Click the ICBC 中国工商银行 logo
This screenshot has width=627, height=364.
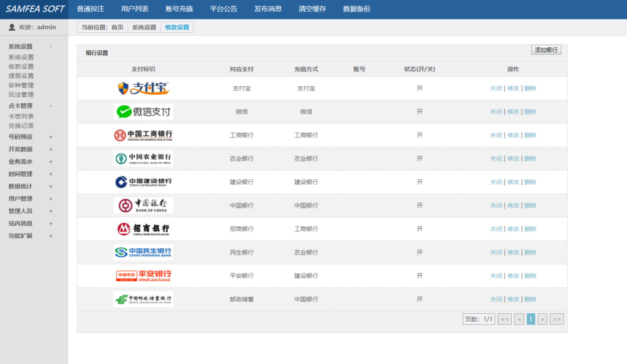(x=143, y=135)
